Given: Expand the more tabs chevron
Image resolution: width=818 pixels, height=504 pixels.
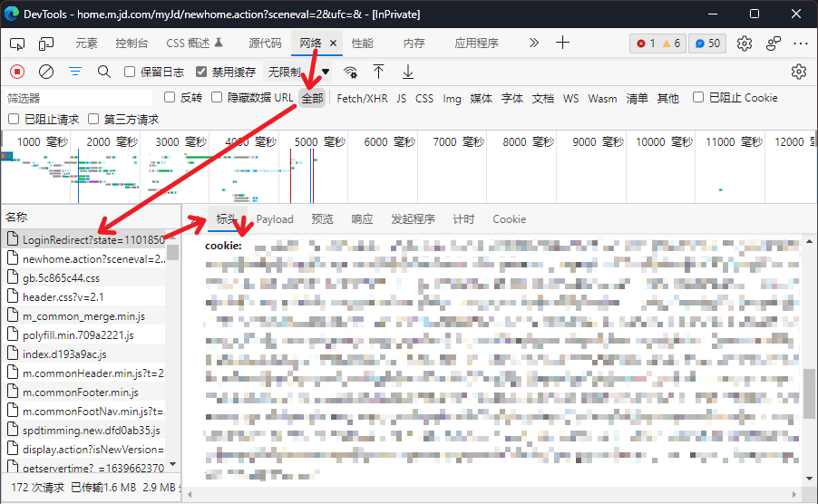Looking at the screenshot, I should (533, 43).
